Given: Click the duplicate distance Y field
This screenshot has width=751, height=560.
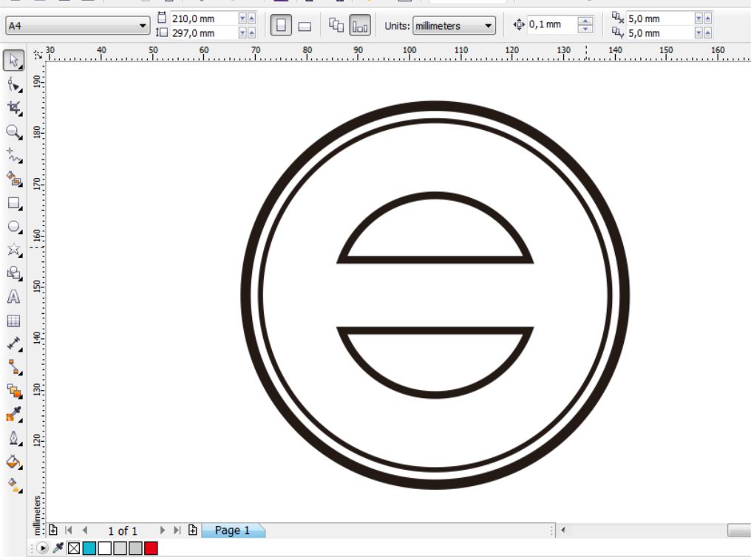Looking at the screenshot, I should (661, 33).
